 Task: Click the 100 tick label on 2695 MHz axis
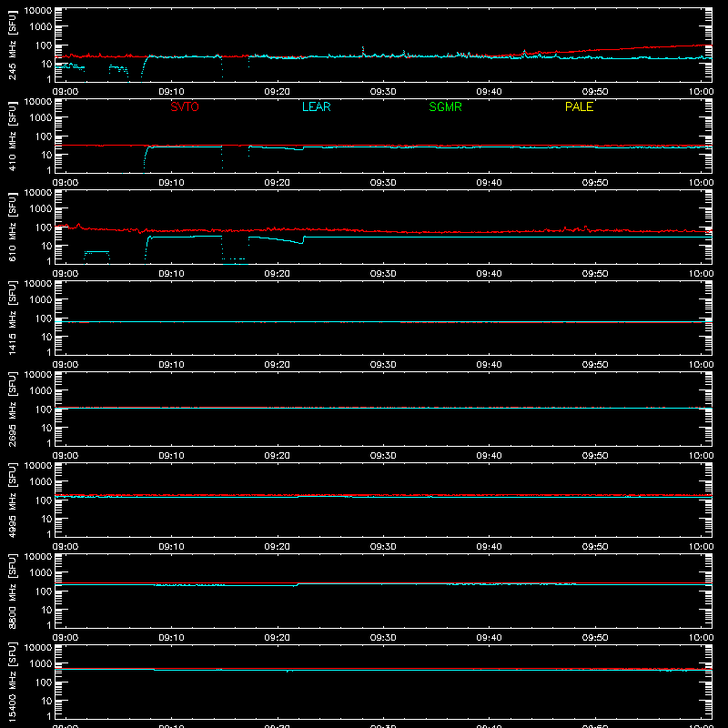click(x=44, y=409)
